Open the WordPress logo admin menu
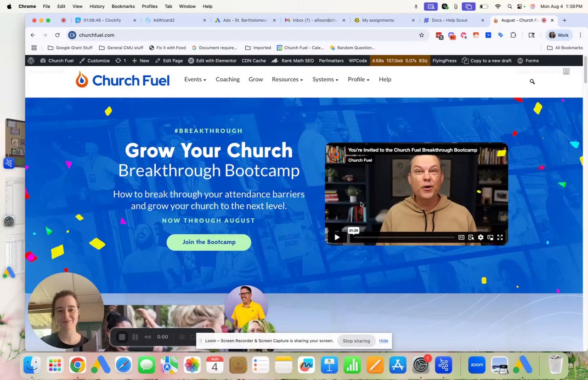Viewport: 588px width, 380px height. coord(31,61)
